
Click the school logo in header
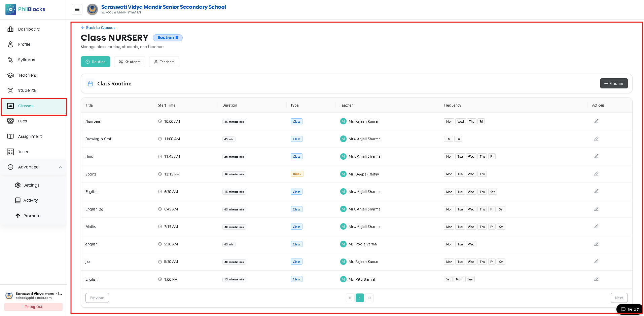pyautogui.click(x=92, y=9)
